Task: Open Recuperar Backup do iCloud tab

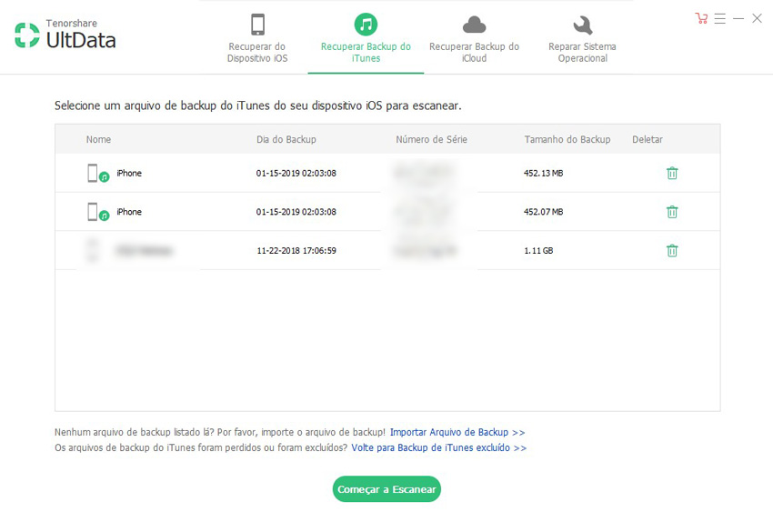Action: [474, 38]
